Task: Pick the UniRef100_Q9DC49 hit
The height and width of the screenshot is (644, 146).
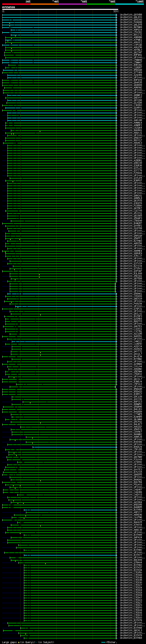Action: pyautogui.click(x=131, y=163)
